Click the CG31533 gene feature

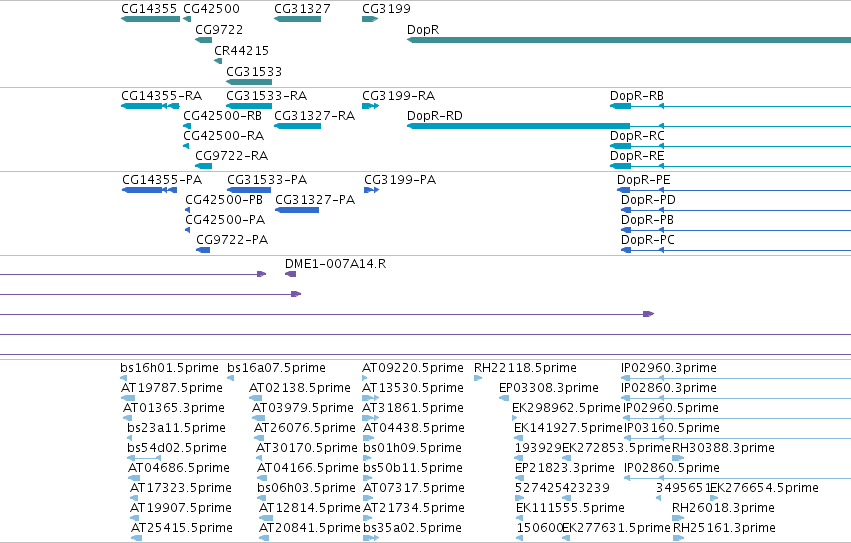pyautogui.click(x=249, y=82)
